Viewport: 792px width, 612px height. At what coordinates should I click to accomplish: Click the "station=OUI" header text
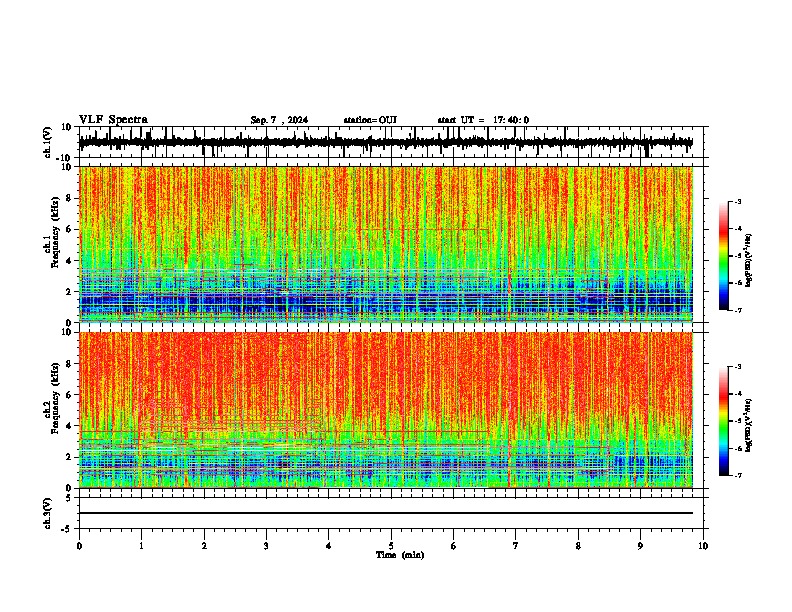click(370, 120)
